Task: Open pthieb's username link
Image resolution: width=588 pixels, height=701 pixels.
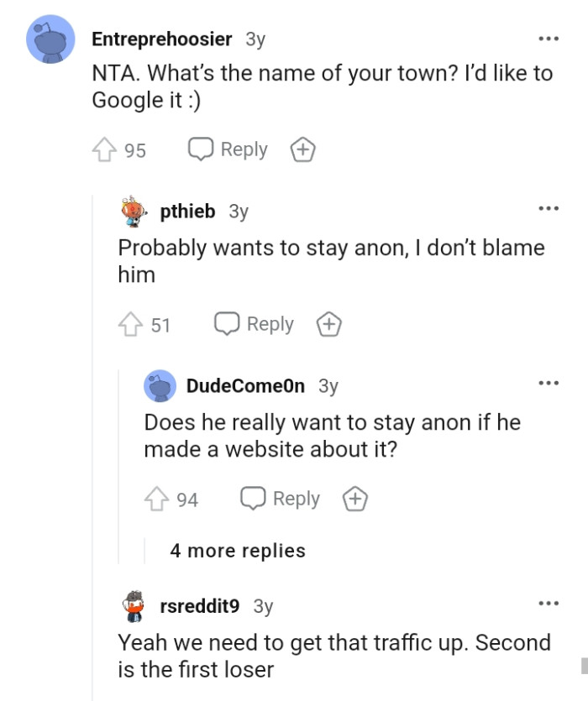Action: click(x=186, y=212)
